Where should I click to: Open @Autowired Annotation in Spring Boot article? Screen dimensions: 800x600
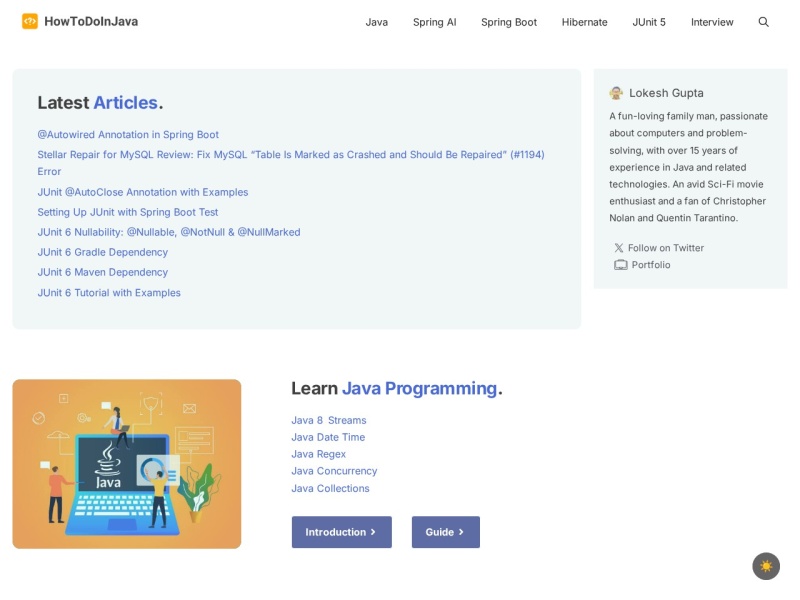(128, 135)
